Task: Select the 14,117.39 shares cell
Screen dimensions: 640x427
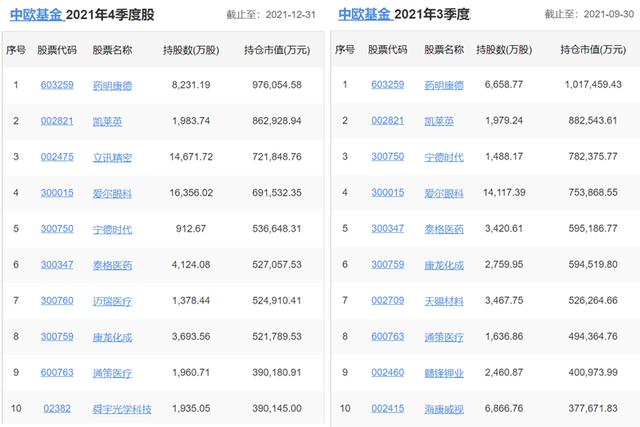Action: (504, 192)
